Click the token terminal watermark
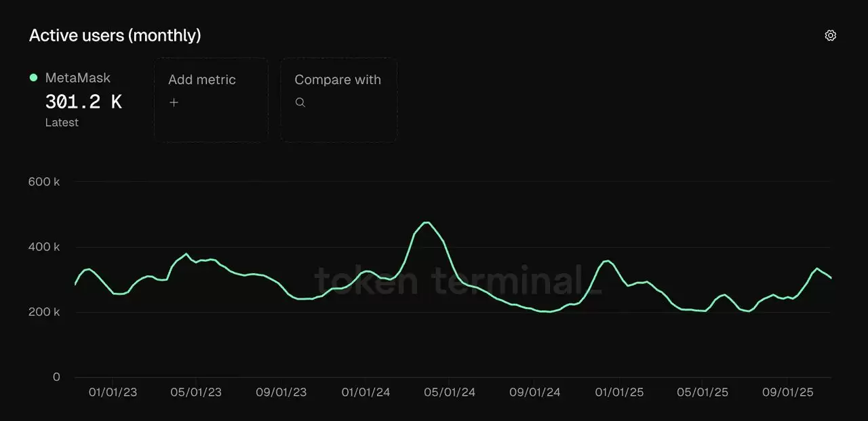This screenshot has width=868, height=421. pyautogui.click(x=458, y=280)
